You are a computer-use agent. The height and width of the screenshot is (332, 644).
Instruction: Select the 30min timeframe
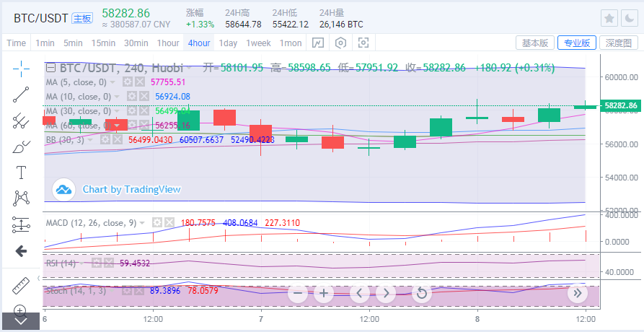click(136, 43)
